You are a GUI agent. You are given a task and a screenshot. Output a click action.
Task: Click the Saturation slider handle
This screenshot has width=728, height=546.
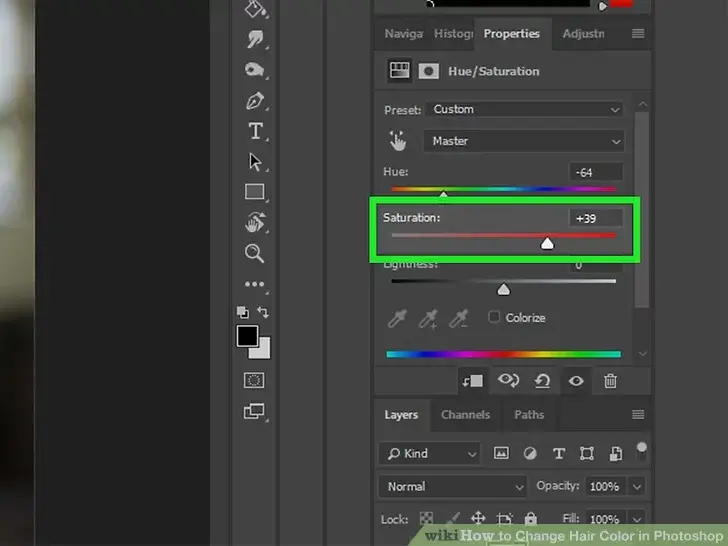[547, 243]
